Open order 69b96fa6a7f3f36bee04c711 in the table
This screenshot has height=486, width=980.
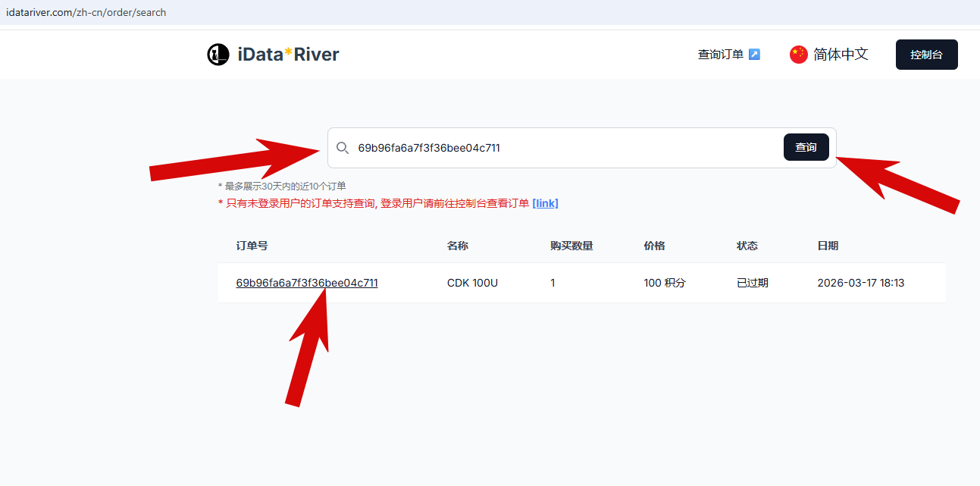pyautogui.click(x=307, y=283)
